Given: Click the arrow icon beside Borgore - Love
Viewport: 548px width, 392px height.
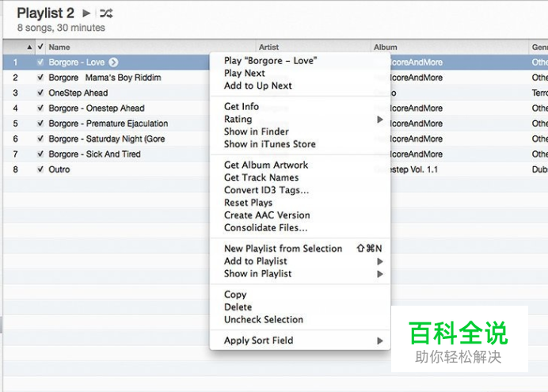Looking at the screenshot, I should point(113,63).
